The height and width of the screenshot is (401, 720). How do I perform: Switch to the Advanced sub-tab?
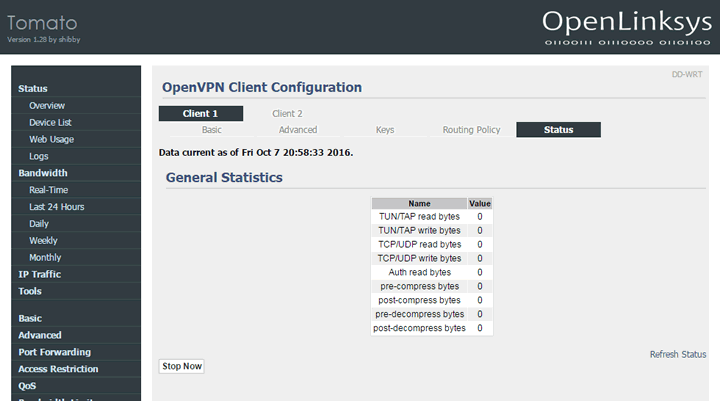pyautogui.click(x=298, y=130)
